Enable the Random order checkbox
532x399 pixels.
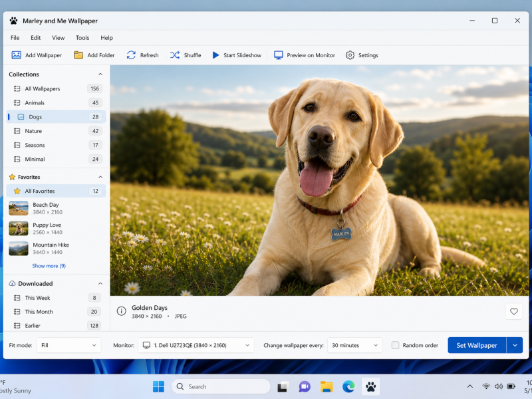[395, 345]
